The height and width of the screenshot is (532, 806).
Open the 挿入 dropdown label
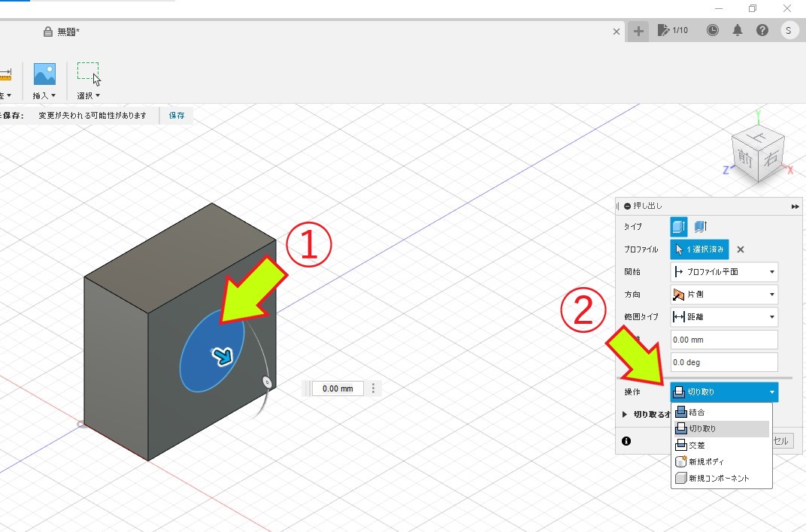pos(44,95)
